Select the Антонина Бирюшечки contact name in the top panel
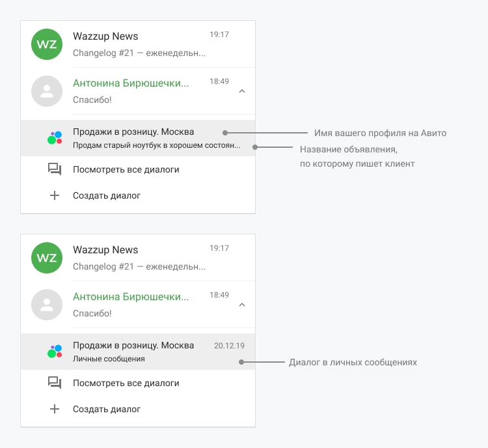Viewport: 488px width, 448px height. point(131,83)
